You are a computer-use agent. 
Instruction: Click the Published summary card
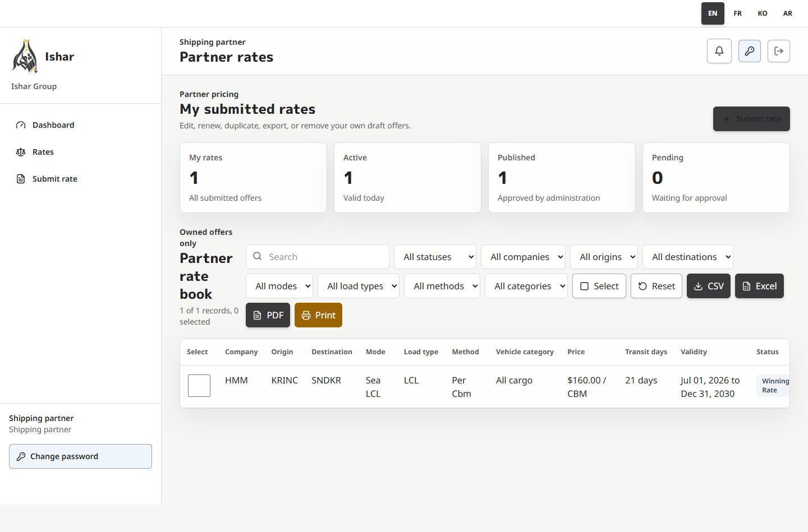pyautogui.click(x=562, y=178)
